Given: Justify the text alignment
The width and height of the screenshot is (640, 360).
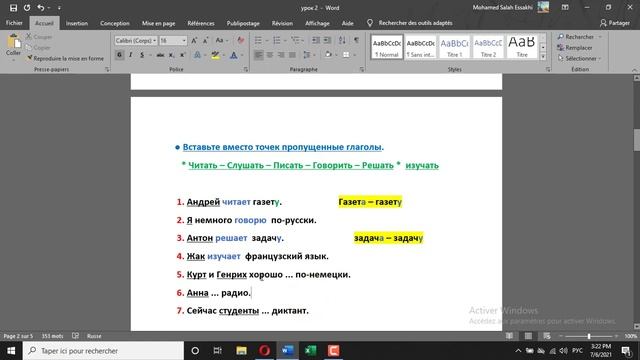Looking at the screenshot, I should coord(292,55).
